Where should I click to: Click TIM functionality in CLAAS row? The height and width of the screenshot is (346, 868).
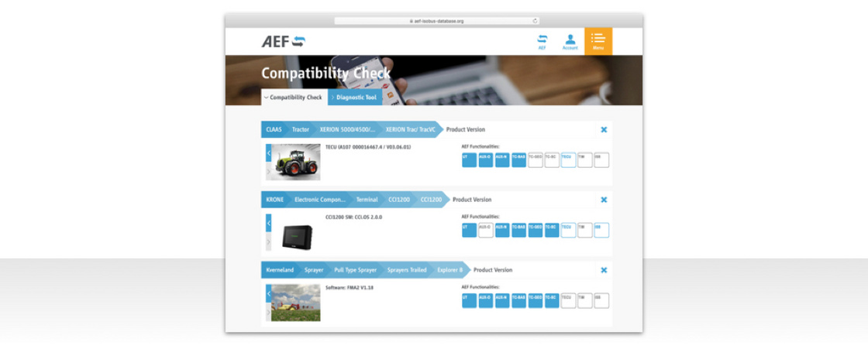(x=585, y=159)
